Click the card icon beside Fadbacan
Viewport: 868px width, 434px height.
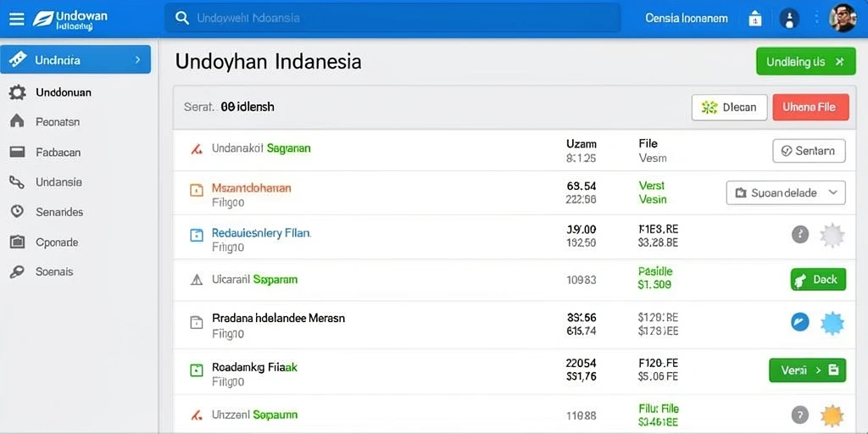click(17, 152)
